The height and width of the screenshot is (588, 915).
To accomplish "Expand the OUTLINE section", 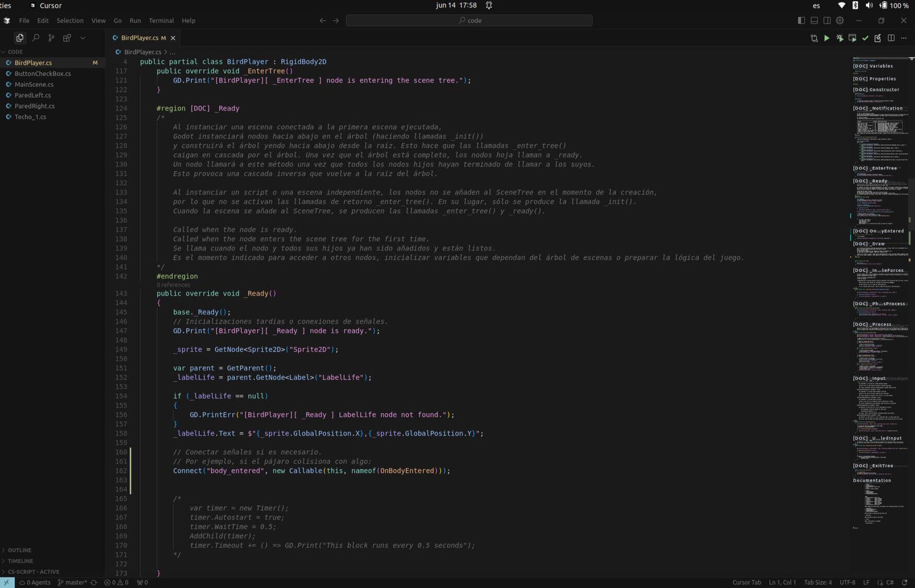I will [19, 550].
